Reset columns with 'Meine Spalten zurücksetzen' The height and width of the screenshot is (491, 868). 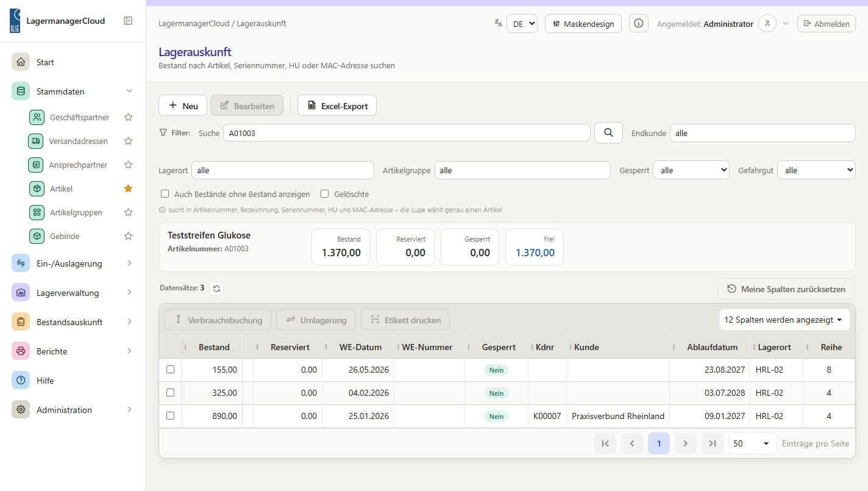click(786, 289)
